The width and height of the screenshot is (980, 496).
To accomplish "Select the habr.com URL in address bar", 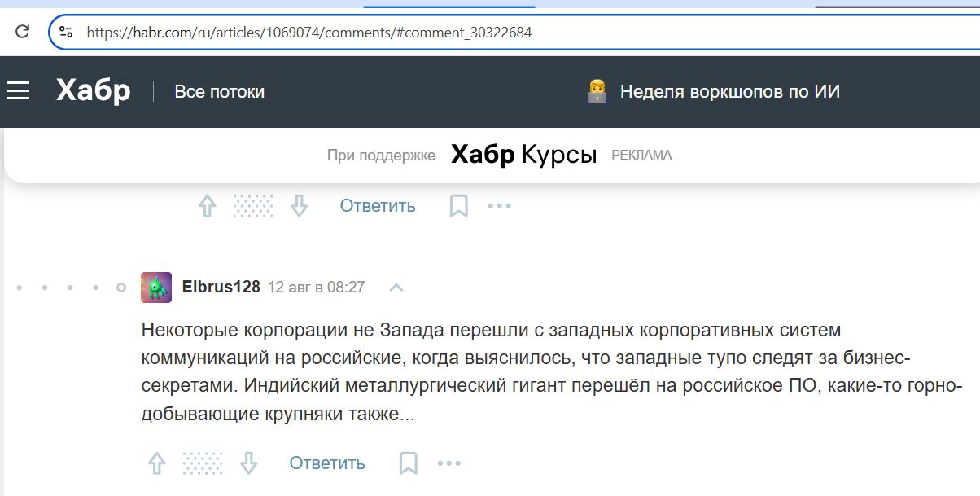I will (309, 33).
